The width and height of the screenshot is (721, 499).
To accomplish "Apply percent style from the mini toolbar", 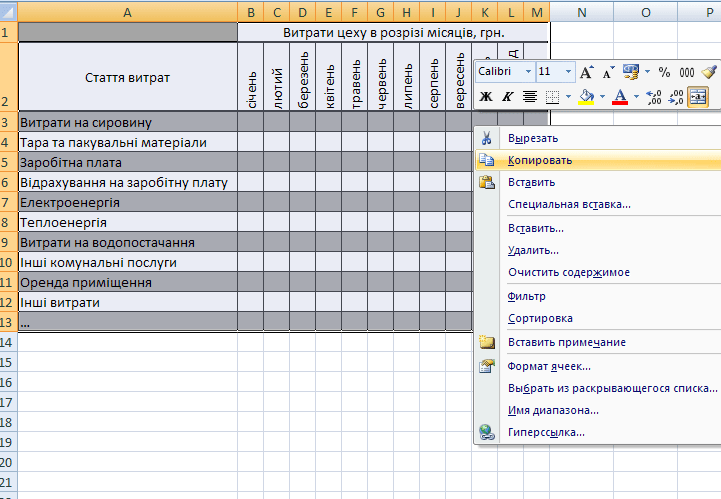I will pos(664,72).
